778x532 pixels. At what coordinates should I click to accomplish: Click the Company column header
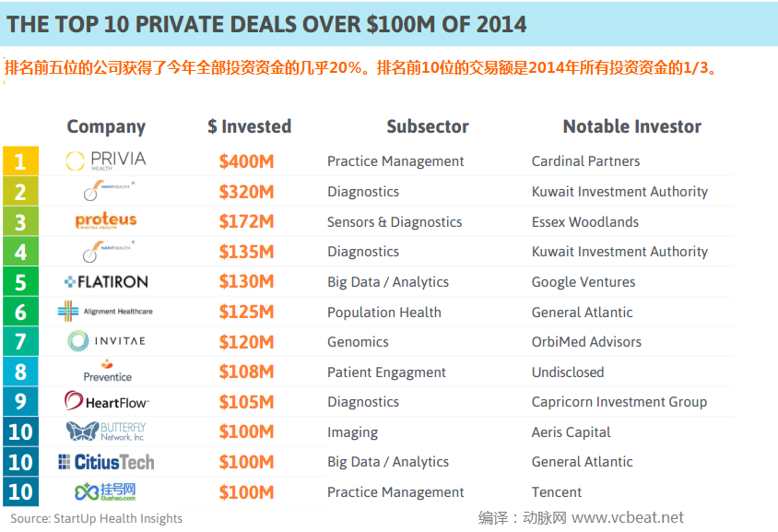click(106, 127)
